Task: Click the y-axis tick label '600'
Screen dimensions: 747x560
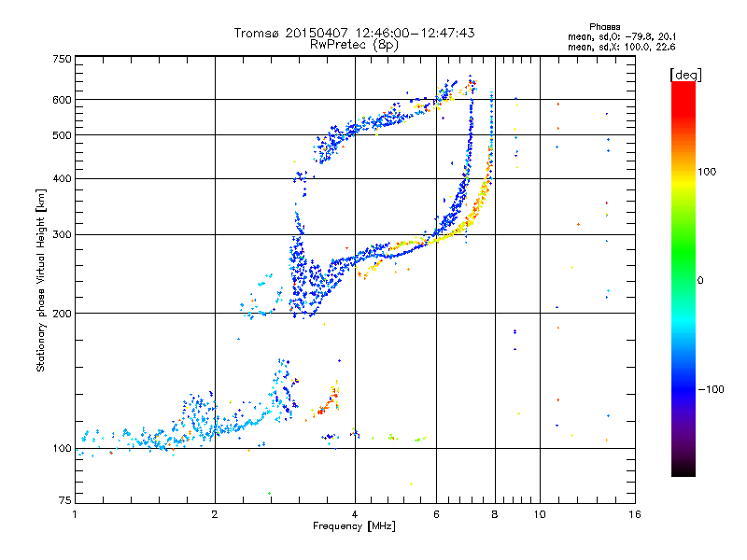Action: 62,100
